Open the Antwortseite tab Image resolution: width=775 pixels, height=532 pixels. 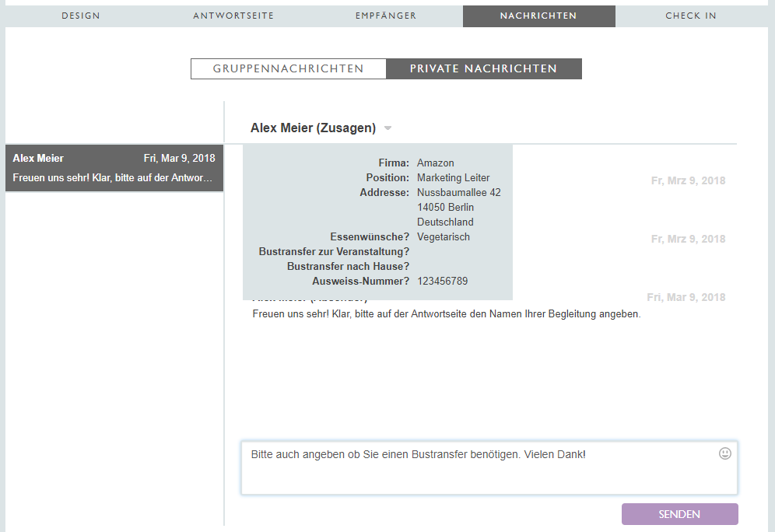coord(233,16)
